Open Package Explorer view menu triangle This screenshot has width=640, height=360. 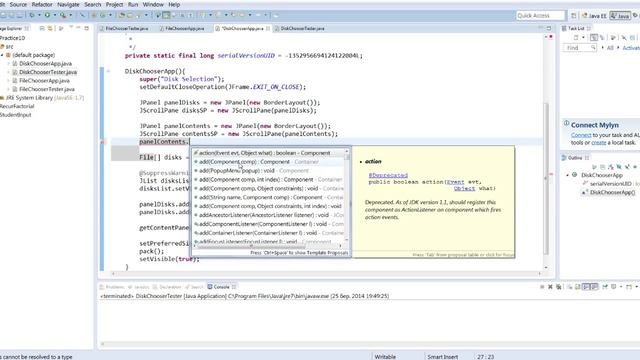click(71, 28)
